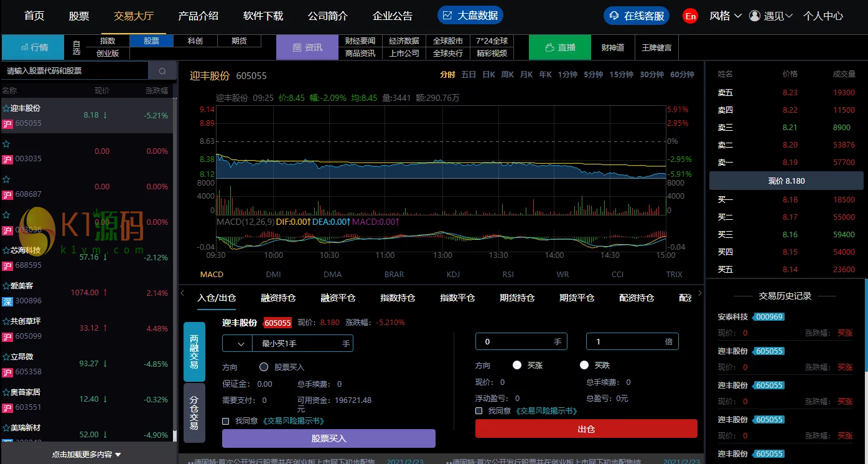The height and width of the screenshot is (464, 868).
Task: Open 交易风险揭示书 link above 出仓
Action: (x=546, y=411)
